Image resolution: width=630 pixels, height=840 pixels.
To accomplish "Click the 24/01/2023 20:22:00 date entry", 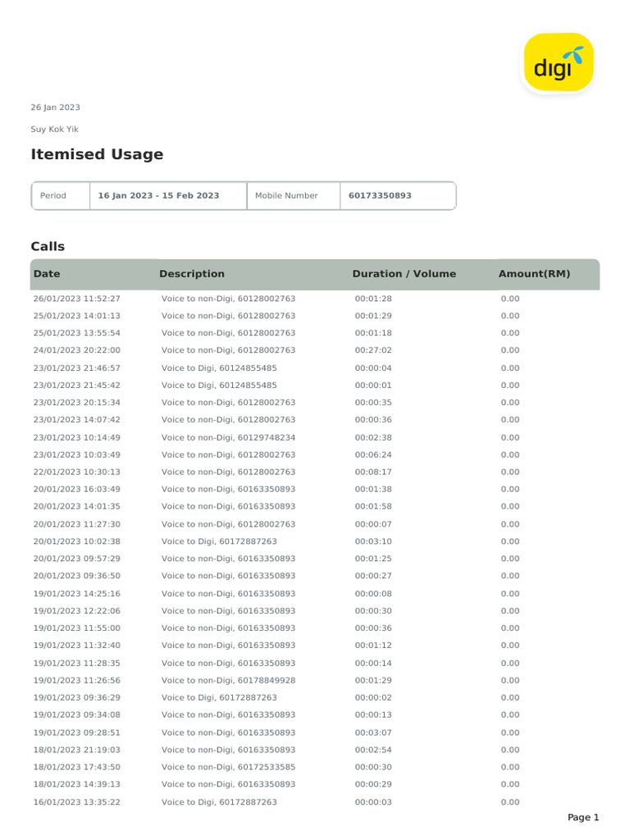I will click(76, 350).
